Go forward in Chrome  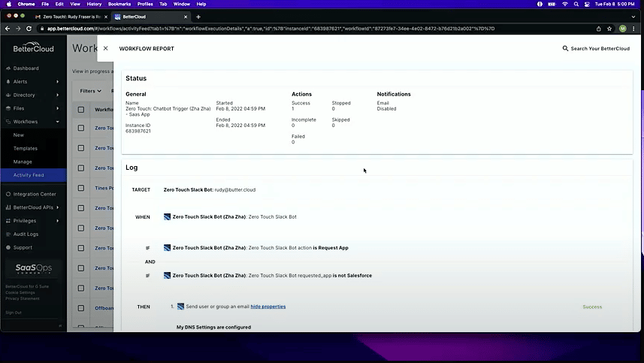18,29
